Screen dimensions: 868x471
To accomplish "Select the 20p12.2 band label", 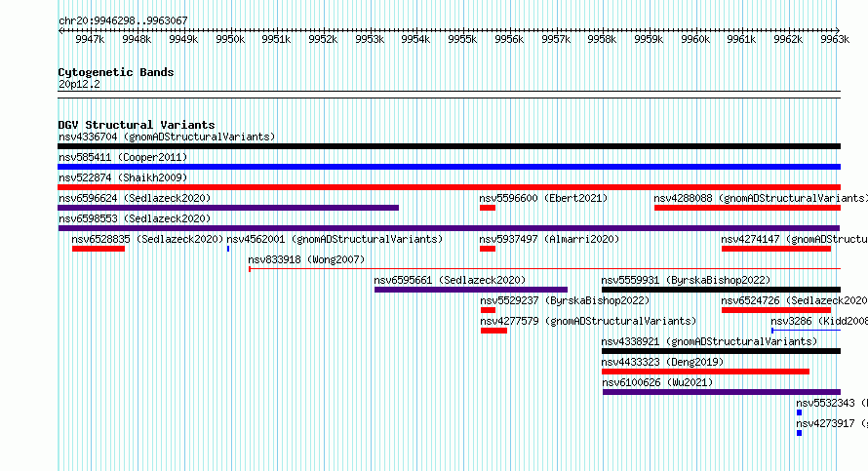I will (x=79, y=84).
